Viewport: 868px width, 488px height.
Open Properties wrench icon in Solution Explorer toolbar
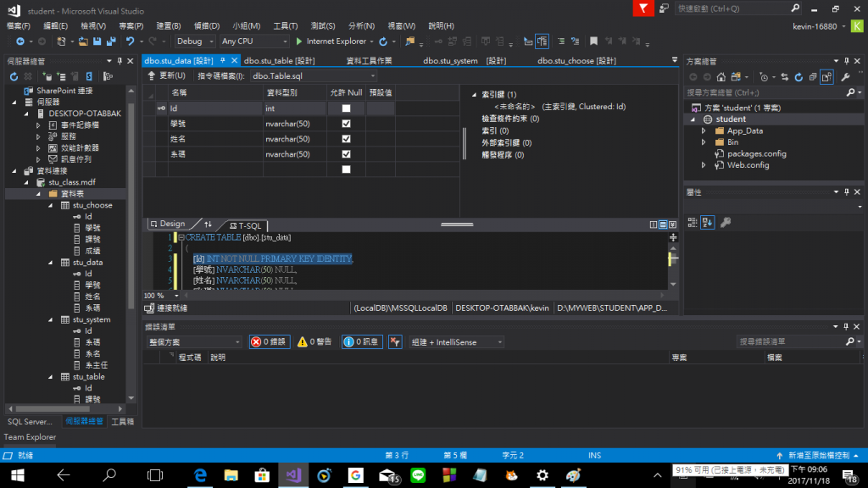pos(845,77)
